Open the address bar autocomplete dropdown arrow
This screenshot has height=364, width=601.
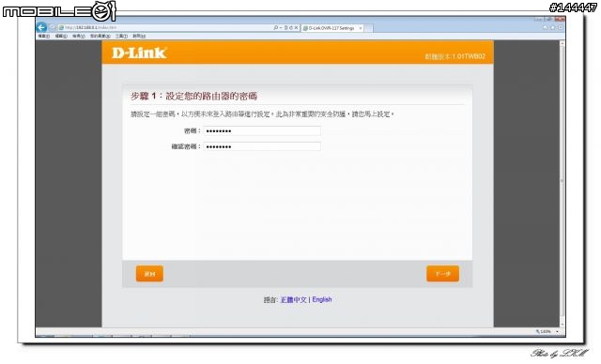point(281,27)
